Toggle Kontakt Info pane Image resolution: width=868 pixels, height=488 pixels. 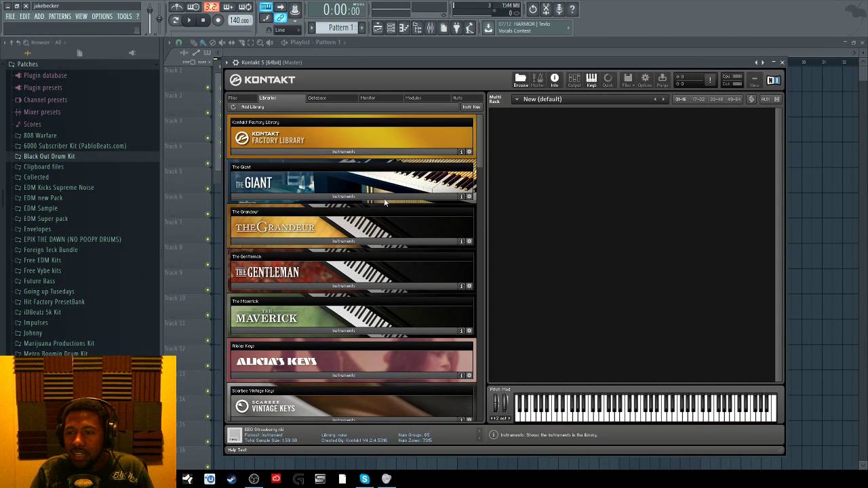tap(555, 81)
